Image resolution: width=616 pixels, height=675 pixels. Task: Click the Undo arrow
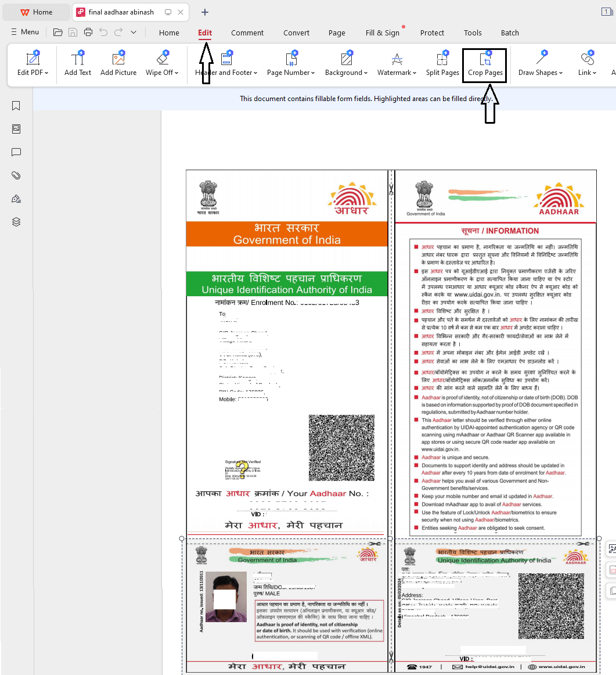point(103,33)
